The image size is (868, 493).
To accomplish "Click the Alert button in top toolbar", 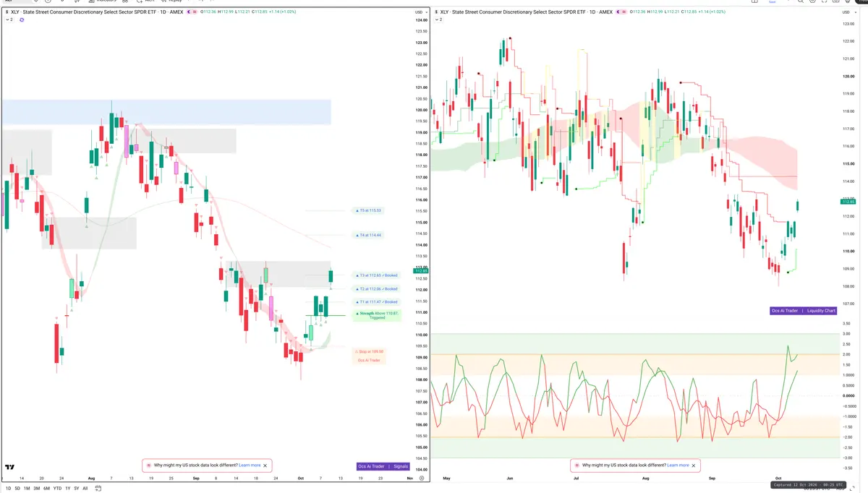I will [147, 2].
